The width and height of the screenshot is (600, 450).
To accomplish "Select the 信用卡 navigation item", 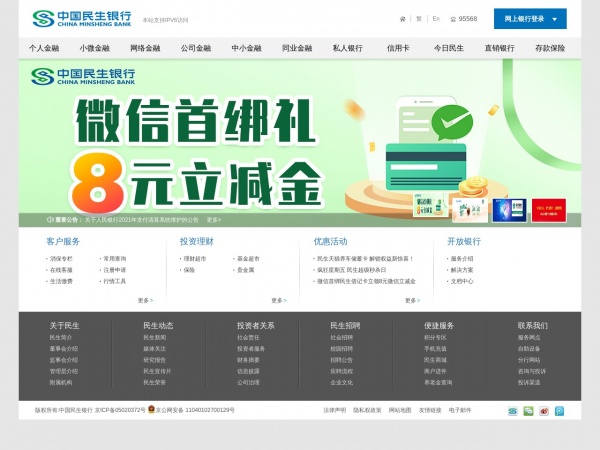I will coord(398,48).
